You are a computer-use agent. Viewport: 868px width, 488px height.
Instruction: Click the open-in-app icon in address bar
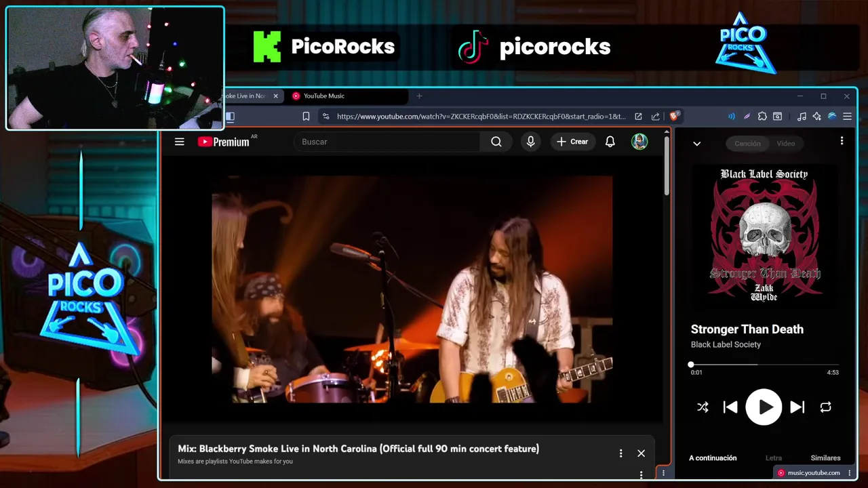click(638, 117)
